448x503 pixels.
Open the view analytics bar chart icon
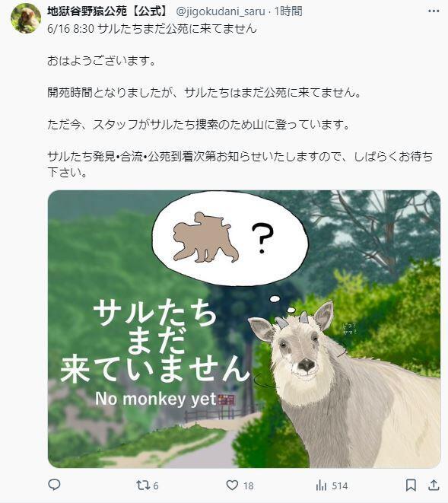pyautogui.click(x=321, y=485)
